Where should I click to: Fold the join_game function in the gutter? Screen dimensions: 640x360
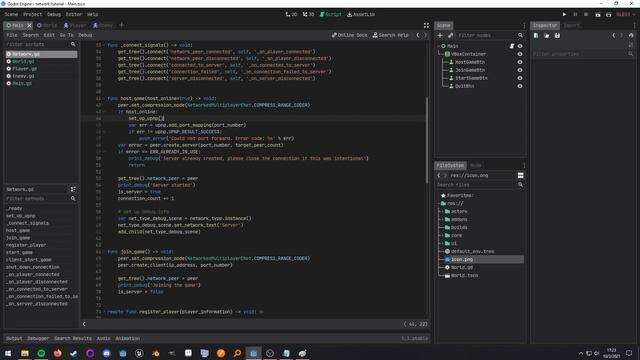coord(104,252)
